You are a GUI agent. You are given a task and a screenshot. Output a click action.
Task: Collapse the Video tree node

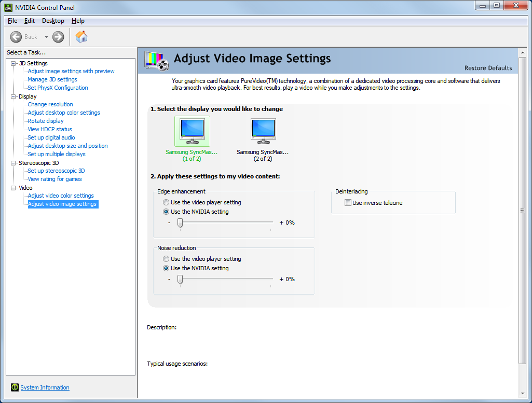13,188
